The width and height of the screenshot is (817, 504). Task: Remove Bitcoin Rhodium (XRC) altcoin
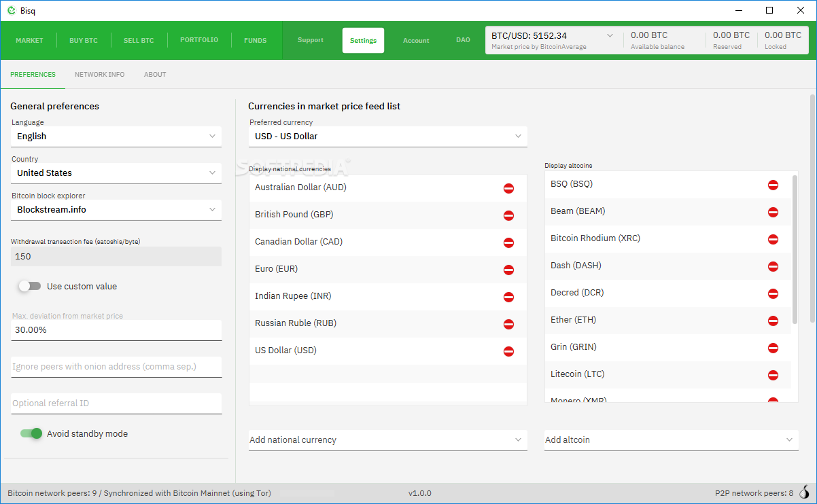[x=773, y=239]
